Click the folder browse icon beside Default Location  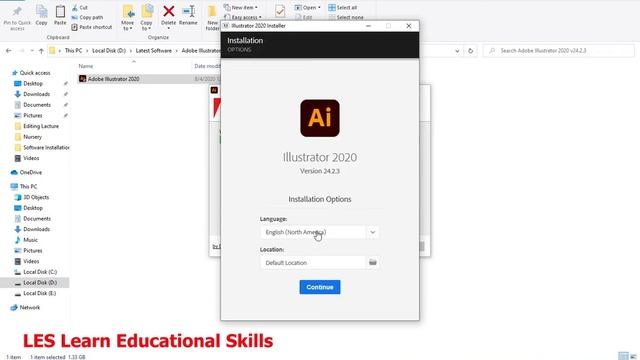point(373,262)
